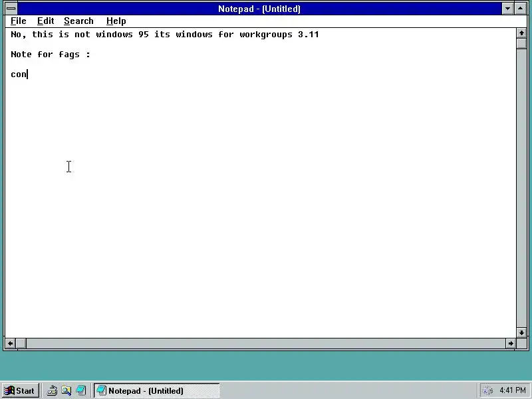Open the Notepad control-menu box
The height and width of the screenshot is (399, 532).
[x=11, y=9]
